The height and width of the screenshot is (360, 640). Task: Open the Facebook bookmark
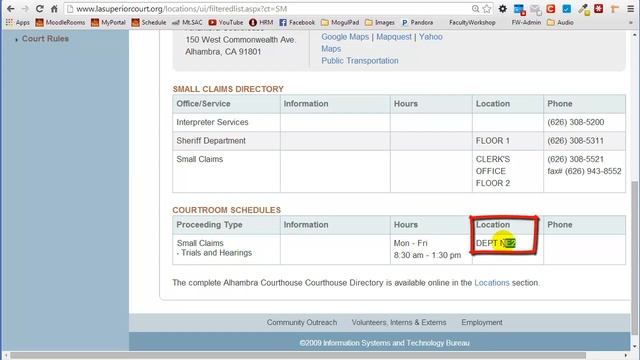297,22
